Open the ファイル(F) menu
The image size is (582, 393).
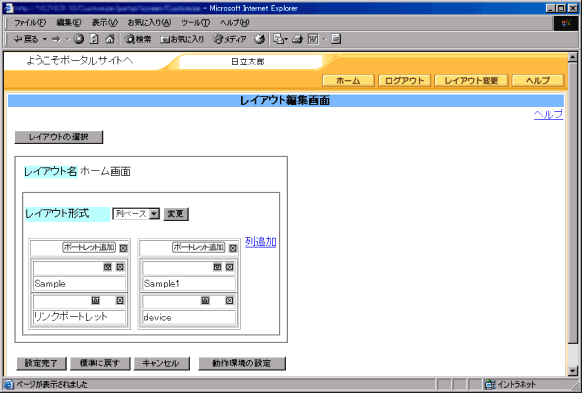30,23
